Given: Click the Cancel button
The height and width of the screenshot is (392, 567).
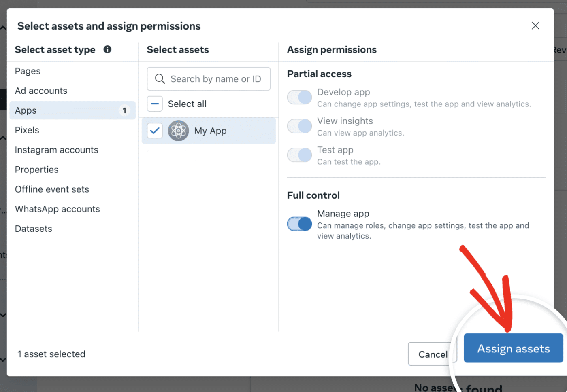Looking at the screenshot, I should pyautogui.click(x=432, y=354).
